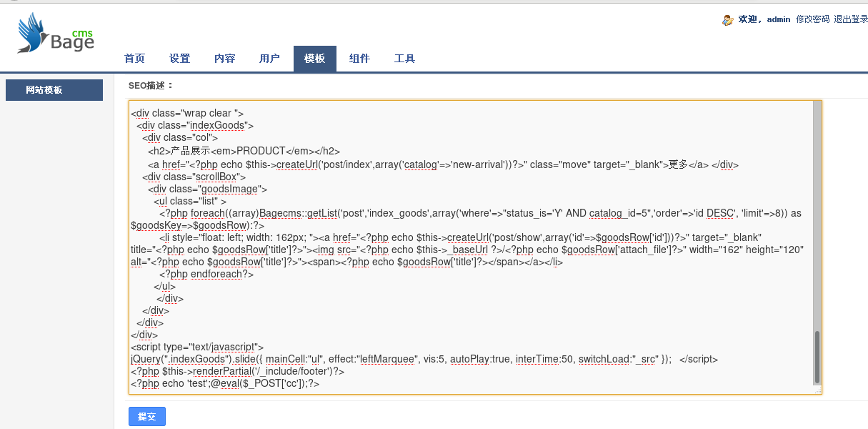Open the 组件 menu tab
The height and width of the screenshot is (429, 868).
coord(359,59)
